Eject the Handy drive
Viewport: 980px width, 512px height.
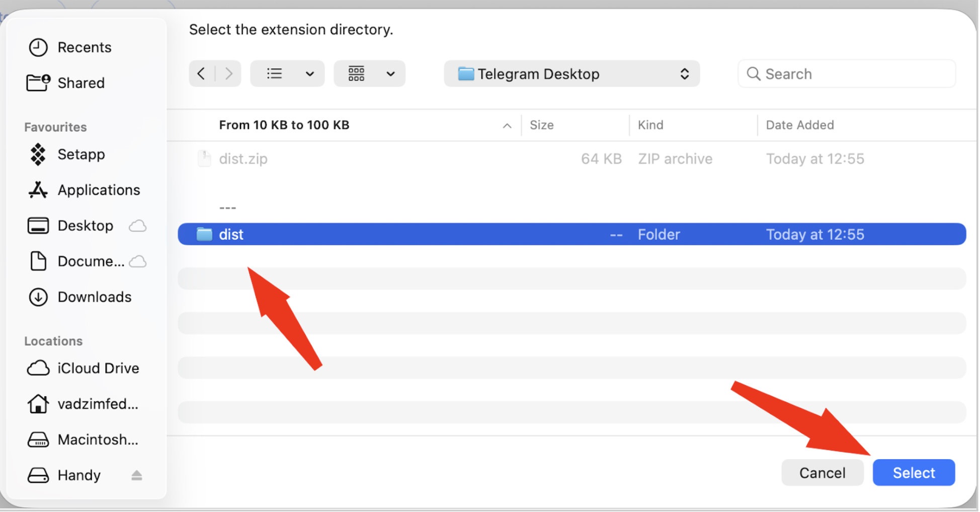tap(136, 475)
